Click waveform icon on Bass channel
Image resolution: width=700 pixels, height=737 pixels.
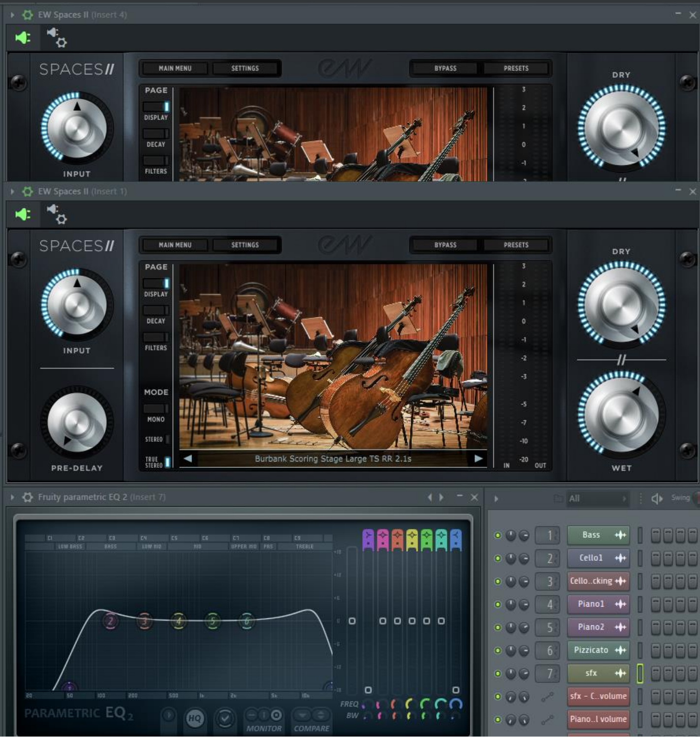click(620, 535)
